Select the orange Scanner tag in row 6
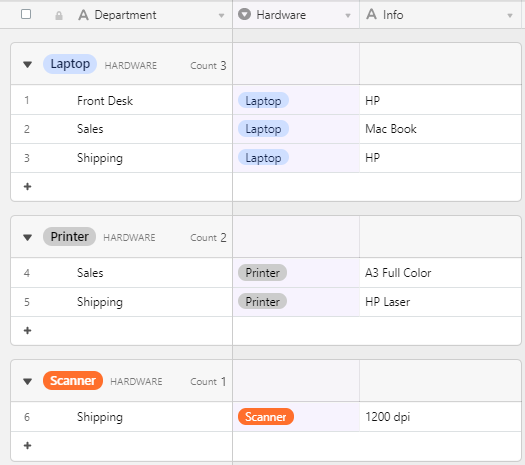This screenshot has width=525, height=465. tap(266, 417)
